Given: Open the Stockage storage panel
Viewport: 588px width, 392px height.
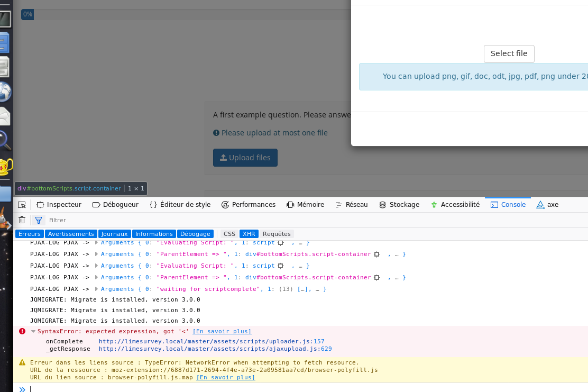Looking at the screenshot, I should coord(399,205).
